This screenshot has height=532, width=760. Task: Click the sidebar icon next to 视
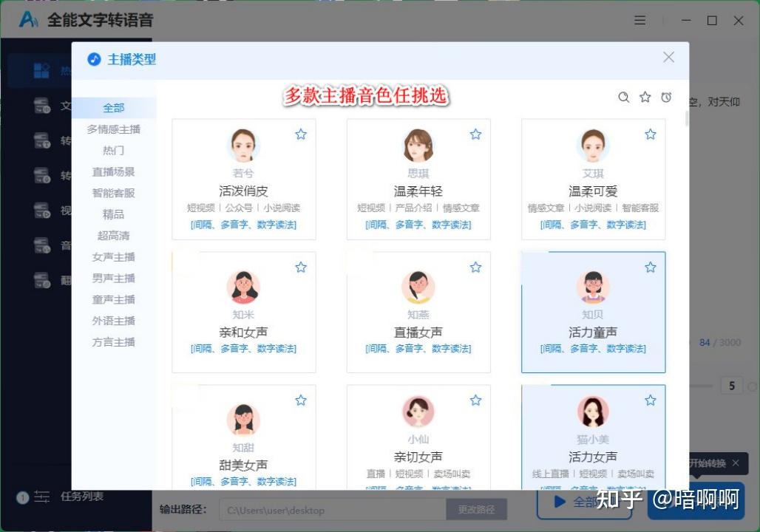click(41, 211)
